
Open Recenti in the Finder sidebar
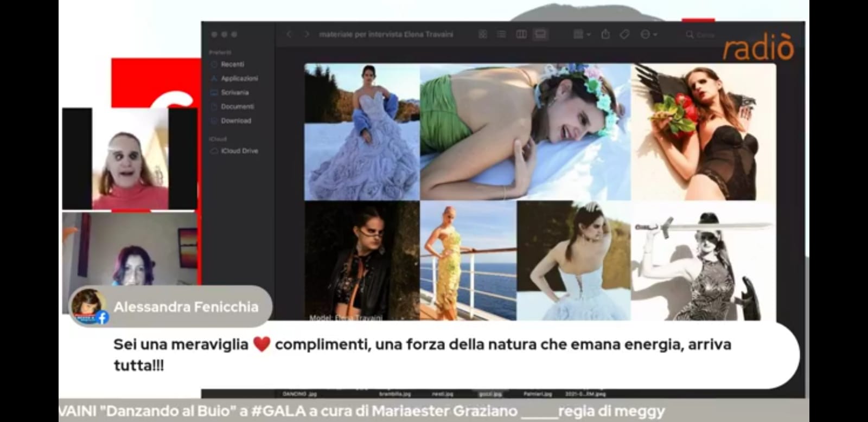[x=232, y=64]
